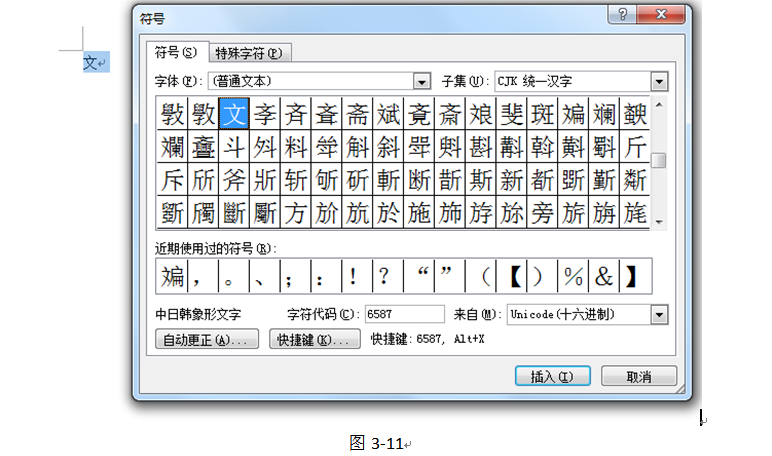Select the 斷 character in the grid
Viewport: 772px width, 456px height.
(x=234, y=213)
